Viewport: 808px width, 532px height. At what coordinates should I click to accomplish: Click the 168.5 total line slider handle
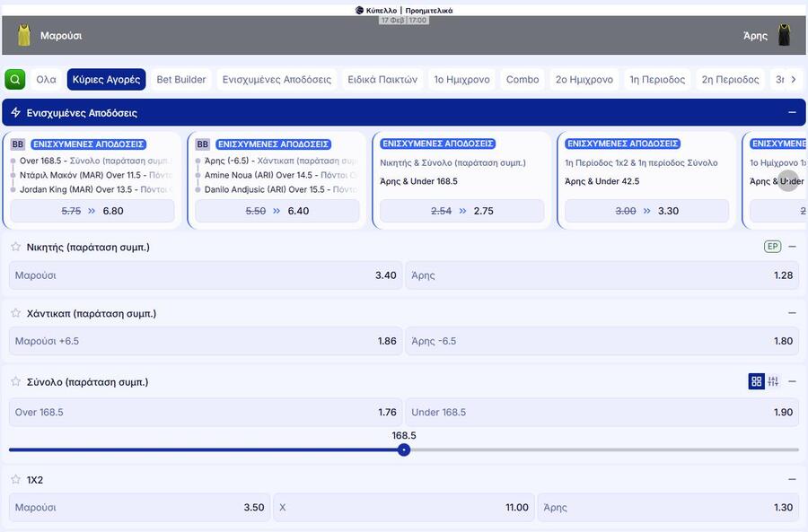click(404, 449)
